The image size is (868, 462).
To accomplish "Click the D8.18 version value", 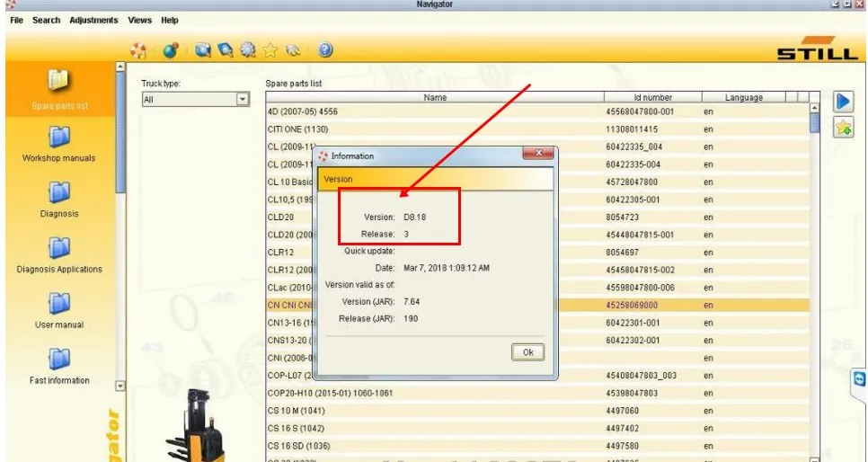I will pyautogui.click(x=414, y=218).
